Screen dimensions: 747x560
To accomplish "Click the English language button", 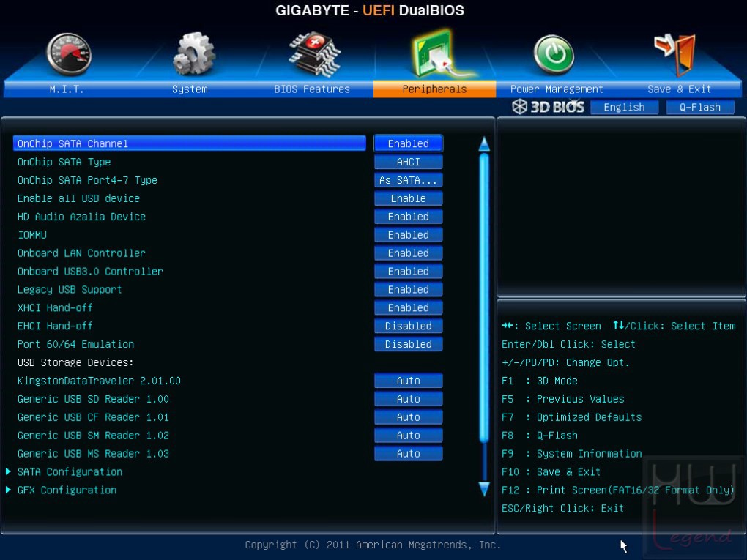I will 624,107.
